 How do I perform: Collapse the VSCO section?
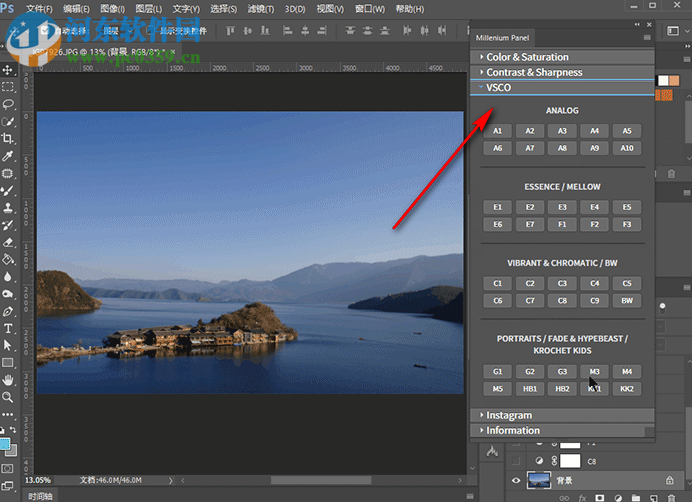pyautogui.click(x=499, y=88)
